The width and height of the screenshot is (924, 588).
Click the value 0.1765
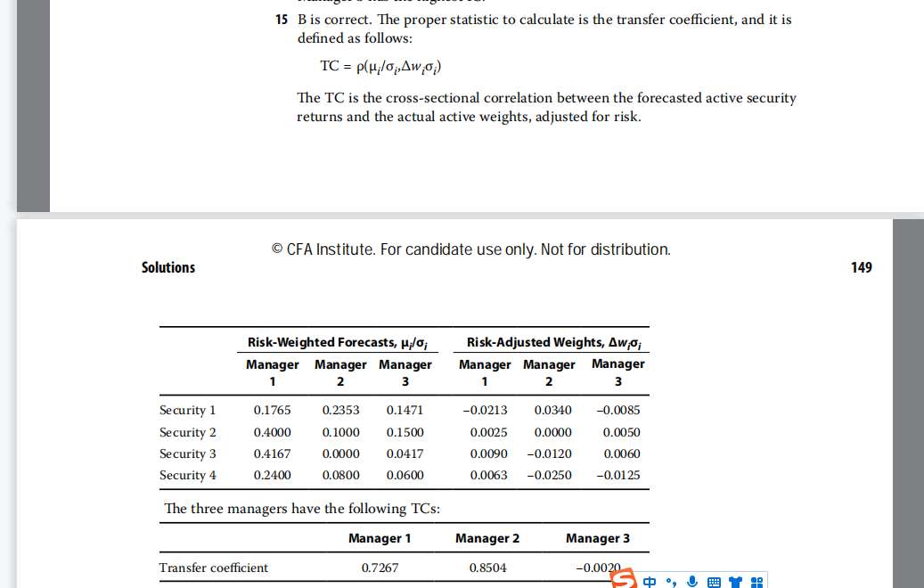[273, 410]
